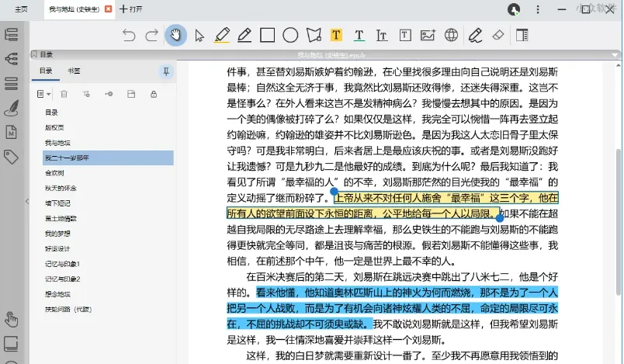Image resolution: width=624 pixels, height=364 pixels.
Task: Open the tag panel in left sidebar
Action: coord(12,157)
